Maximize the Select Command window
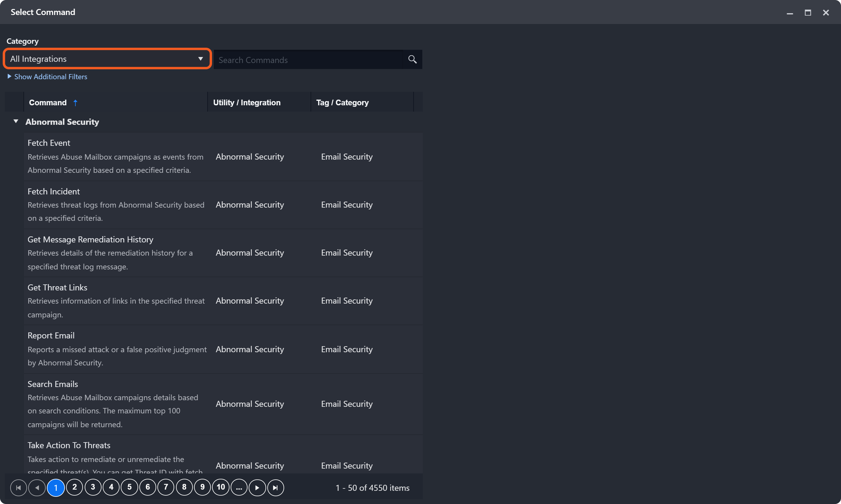The image size is (841, 504). (x=808, y=13)
